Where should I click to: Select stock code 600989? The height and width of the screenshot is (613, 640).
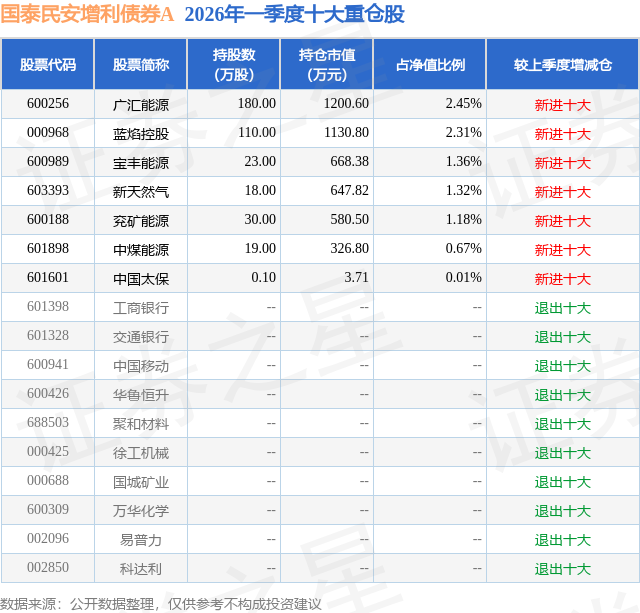click(48, 162)
